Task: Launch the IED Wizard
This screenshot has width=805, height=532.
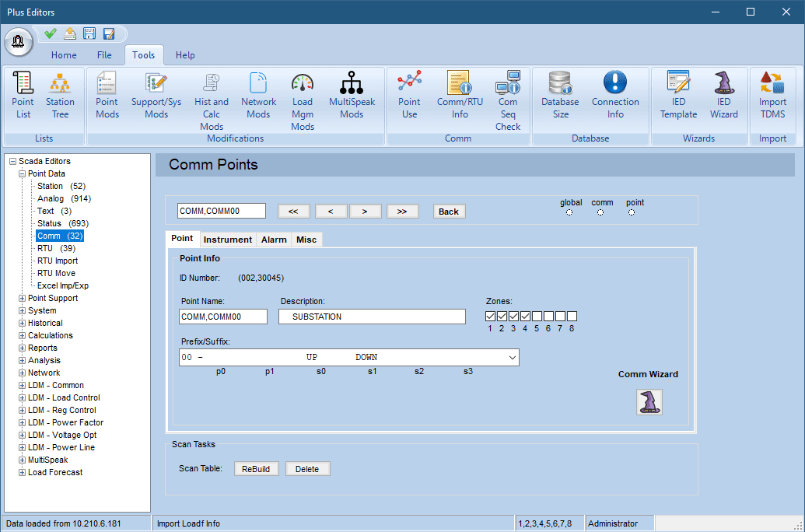Action: pyautogui.click(x=724, y=96)
